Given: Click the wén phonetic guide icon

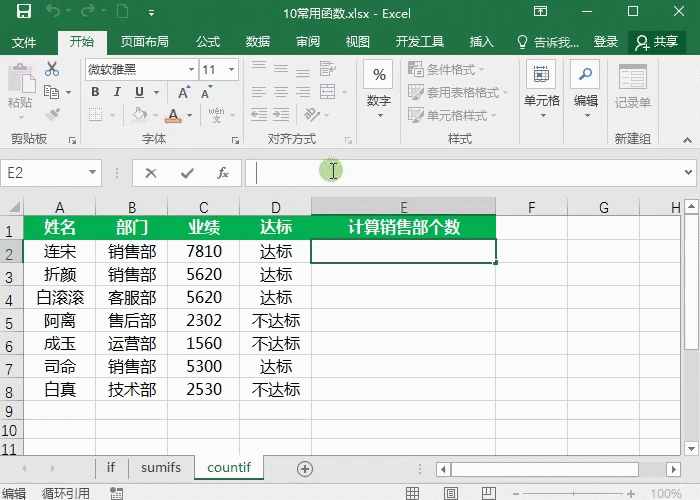Looking at the screenshot, I should pyautogui.click(x=217, y=115).
